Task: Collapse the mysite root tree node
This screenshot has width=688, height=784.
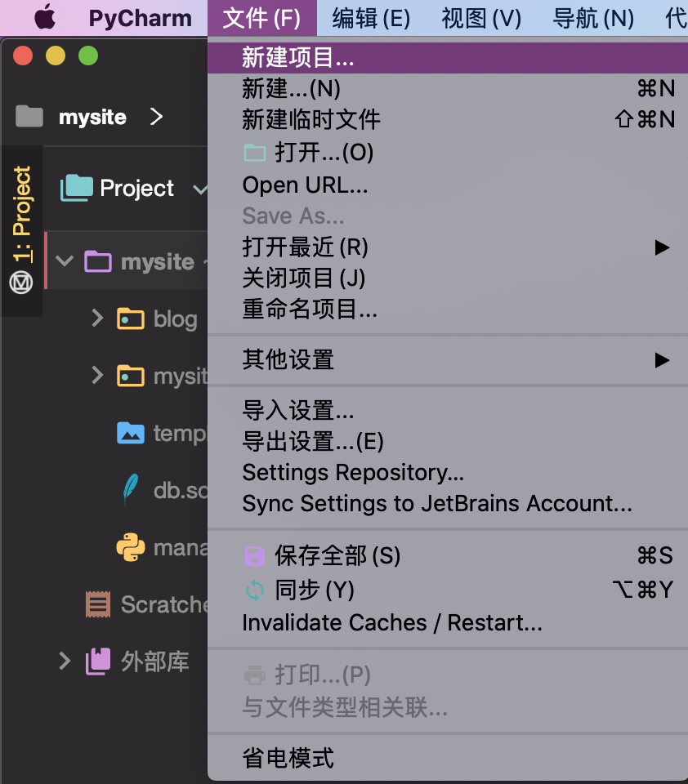Action: click(x=65, y=261)
